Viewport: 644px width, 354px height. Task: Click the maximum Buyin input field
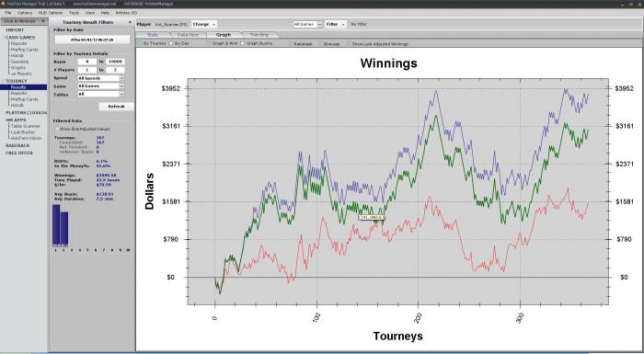(x=115, y=62)
